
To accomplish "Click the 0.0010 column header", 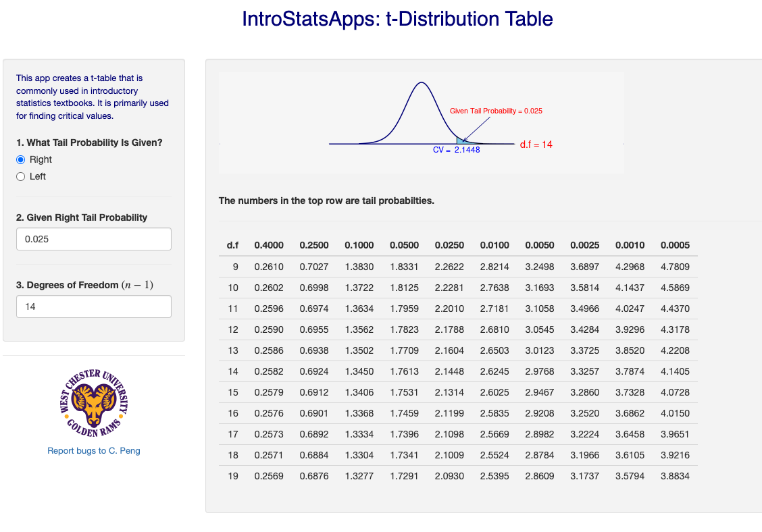I will [630, 245].
